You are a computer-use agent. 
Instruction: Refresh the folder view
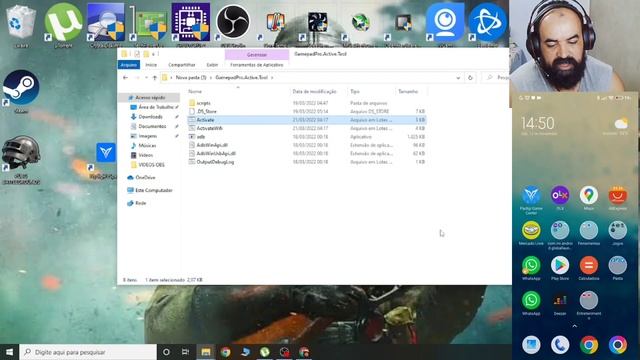pos(470,78)
